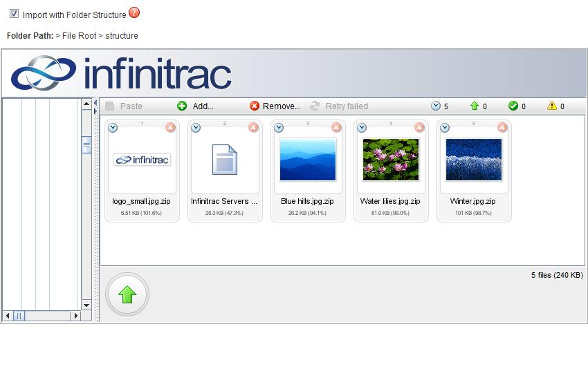Select the Winter thumbnail
The width and height of the screenshot is (588, 380).
coord(474,160)
